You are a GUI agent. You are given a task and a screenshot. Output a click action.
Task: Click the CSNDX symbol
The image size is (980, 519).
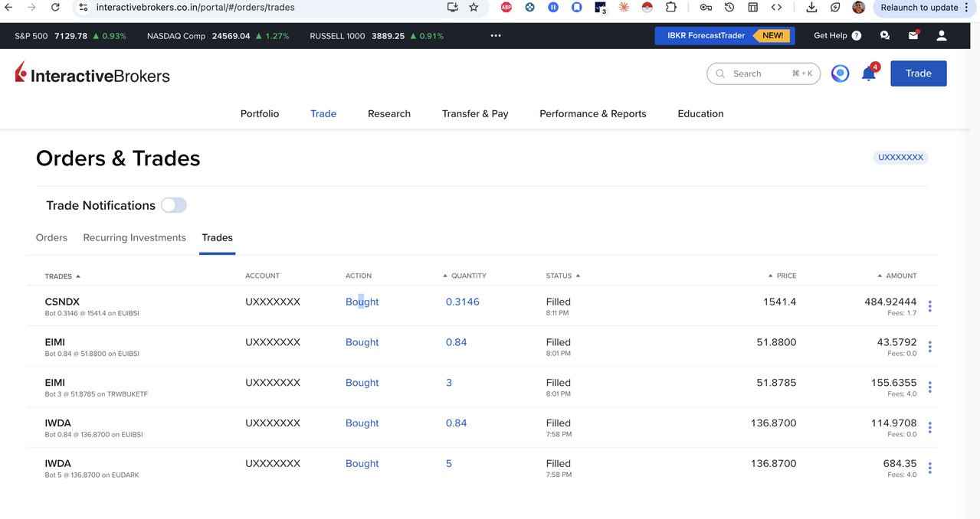click(62, 302)
